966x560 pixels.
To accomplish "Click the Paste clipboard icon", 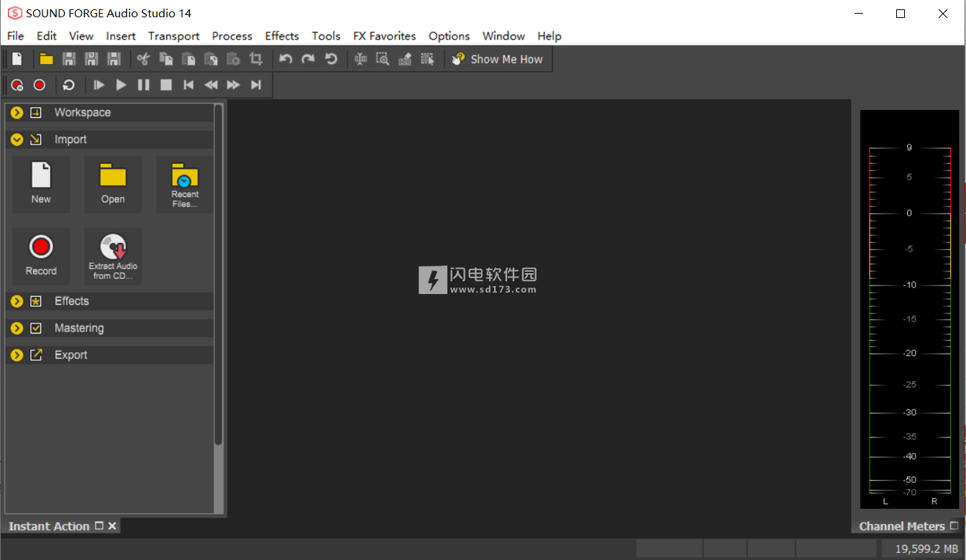I will [x=188, y=59].
